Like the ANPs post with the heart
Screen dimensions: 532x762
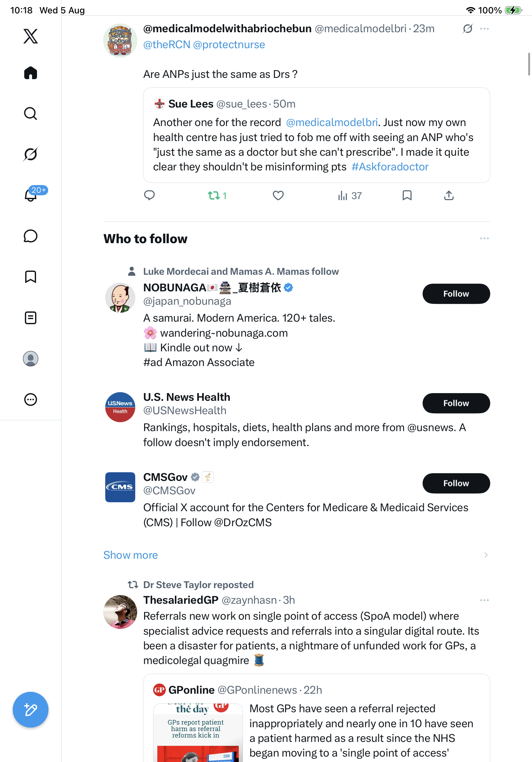(278, 196)
